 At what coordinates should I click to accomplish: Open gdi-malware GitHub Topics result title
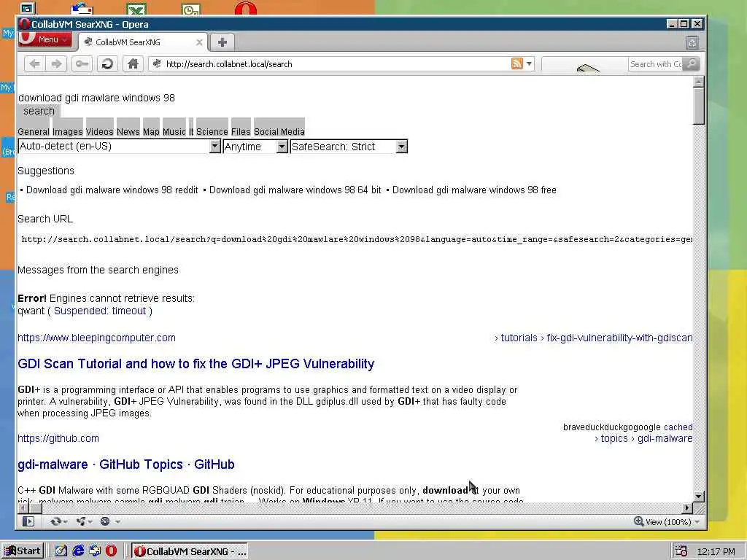click(125, 464)
